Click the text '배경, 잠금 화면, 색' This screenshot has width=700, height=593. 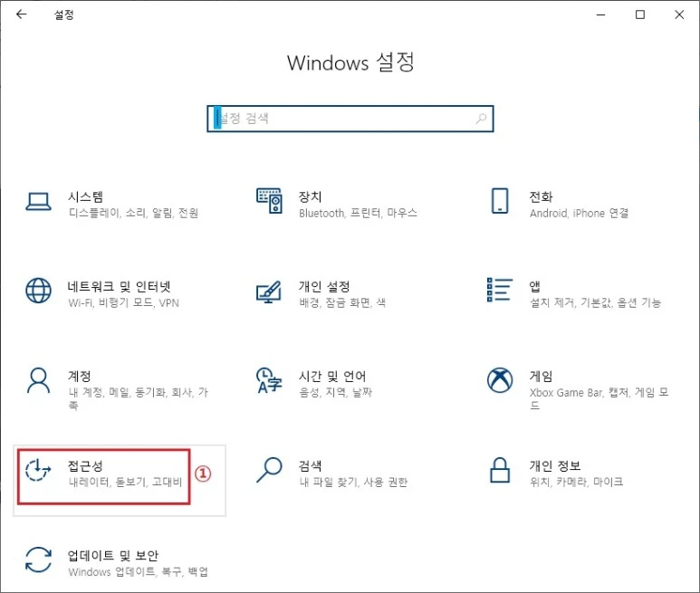(342, 303)
